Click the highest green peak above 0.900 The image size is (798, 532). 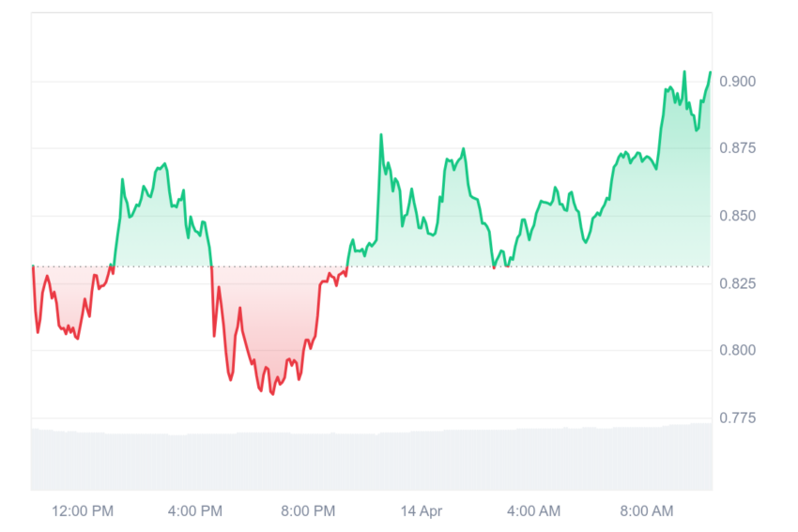[684, 72]
